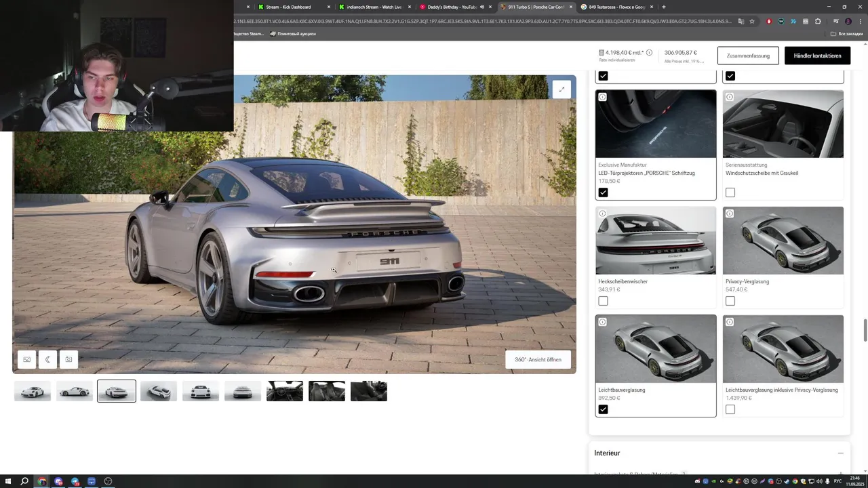
Task: Select sixth car view thumbnail
Action: point(243,391)
